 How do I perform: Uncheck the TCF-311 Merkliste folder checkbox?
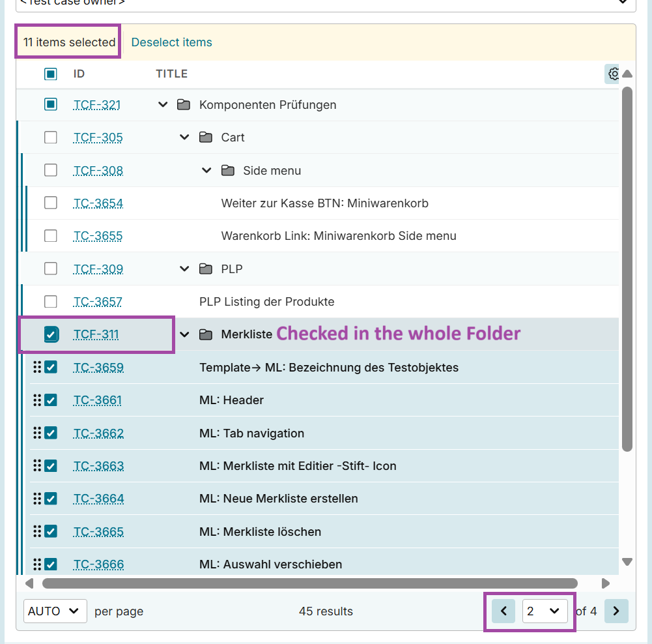click(x=51, y=334)
